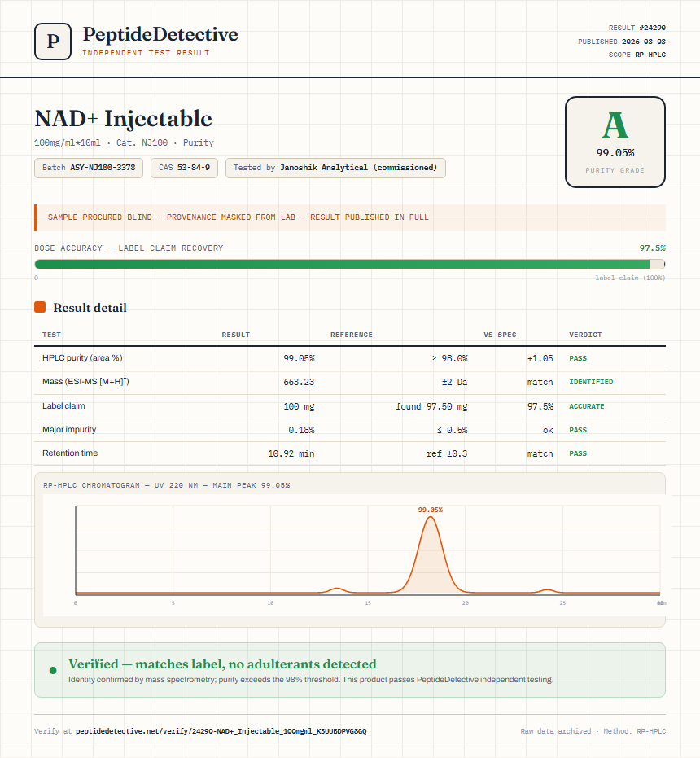
Task: Click the PeptideDetective P logo icon
Action: [x=53, y=42]
